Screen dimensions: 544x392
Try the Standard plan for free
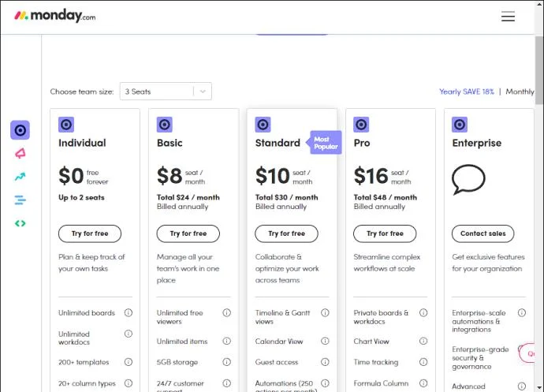(x=286, y=233)
